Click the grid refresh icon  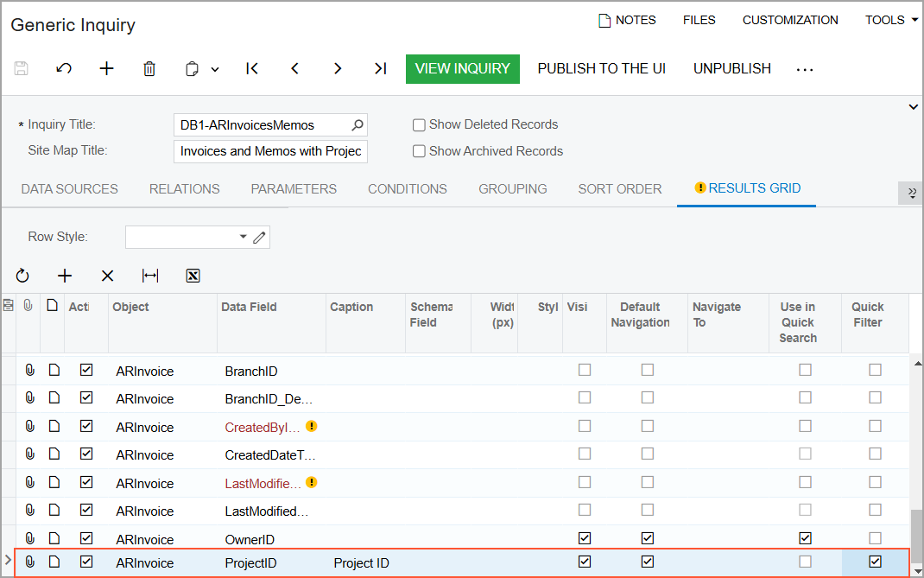tap(22, 276)
